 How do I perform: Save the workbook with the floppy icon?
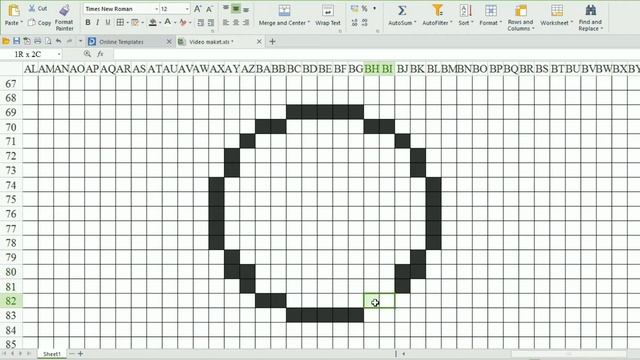tap(16, 41)
